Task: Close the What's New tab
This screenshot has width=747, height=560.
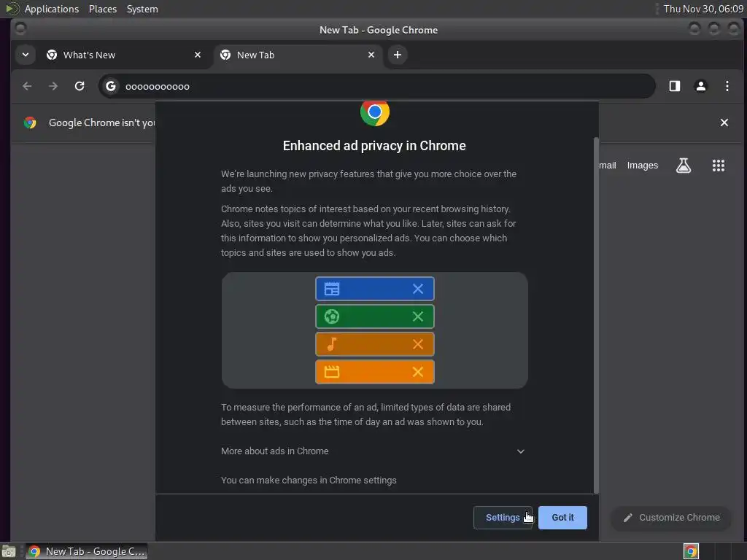Action: pyautogui.click(x=198, y=55)
